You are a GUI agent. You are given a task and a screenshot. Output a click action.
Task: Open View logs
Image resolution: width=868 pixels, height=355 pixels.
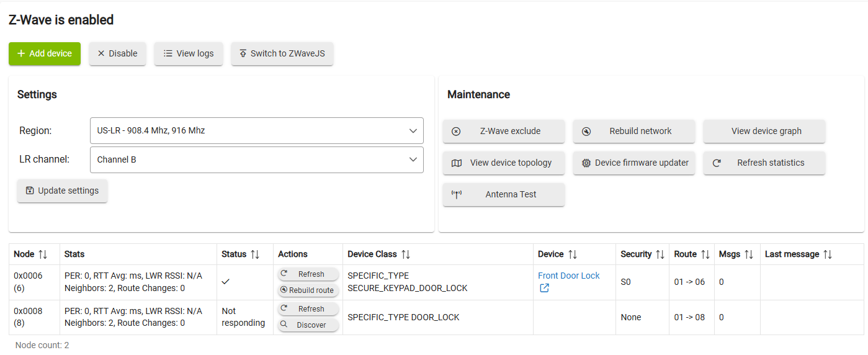(x=189, y=53)
